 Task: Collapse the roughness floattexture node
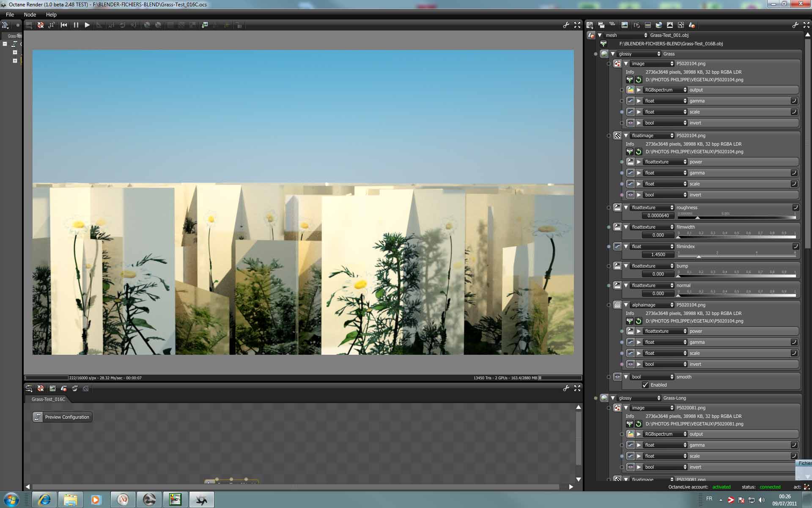click(626, 207)
